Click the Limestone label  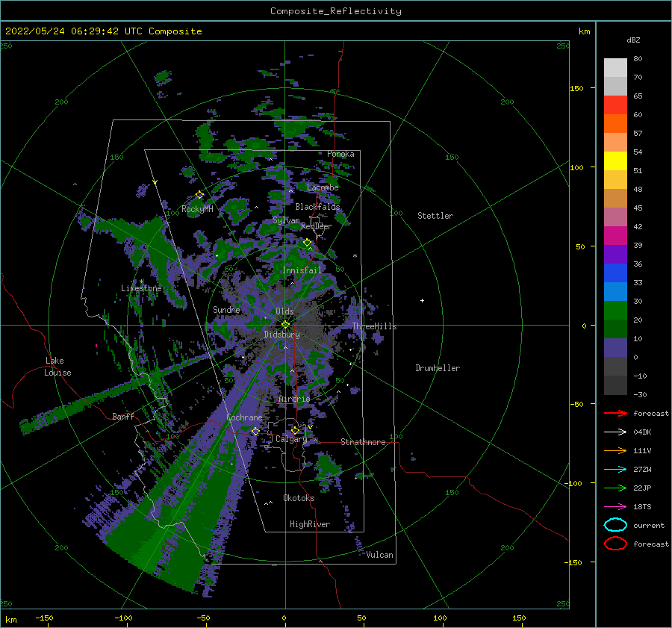click(x=141, y=288)
